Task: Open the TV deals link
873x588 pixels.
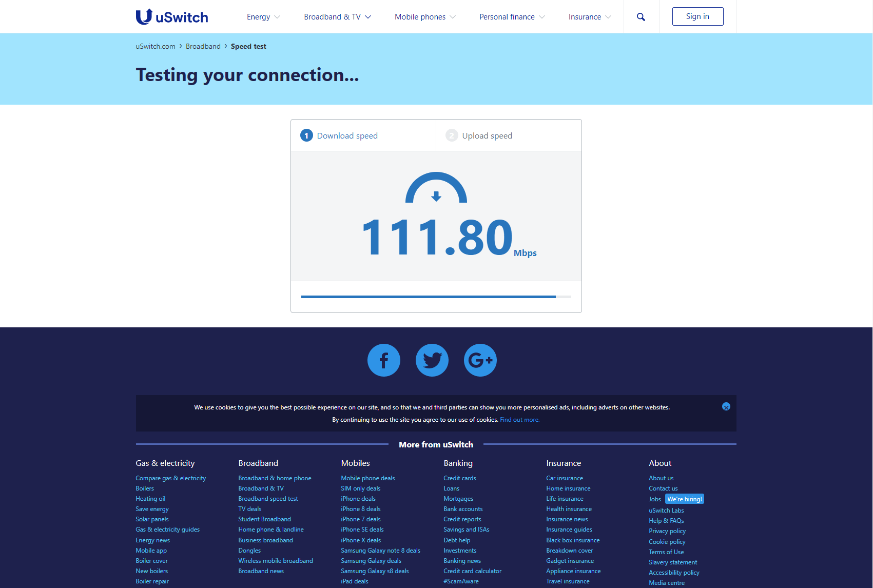Action: click(x=250, y=509)
